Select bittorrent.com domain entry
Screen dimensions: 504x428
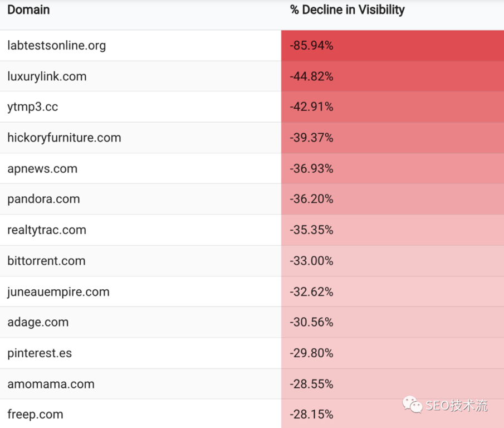[46, 261]
